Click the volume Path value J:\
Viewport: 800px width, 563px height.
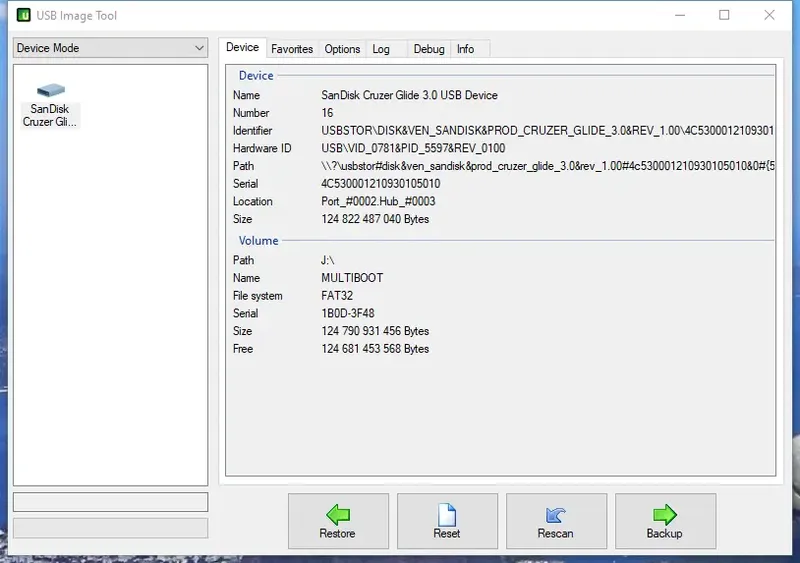328,260
